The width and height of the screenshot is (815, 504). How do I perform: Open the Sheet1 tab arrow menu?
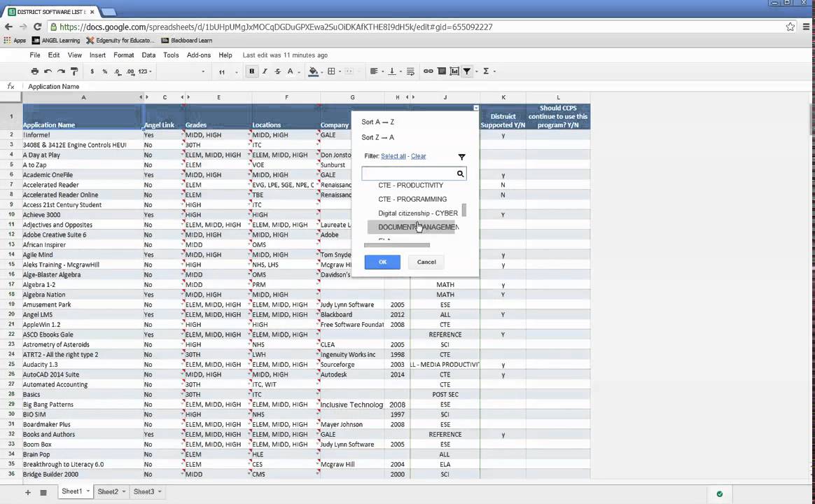88,491
